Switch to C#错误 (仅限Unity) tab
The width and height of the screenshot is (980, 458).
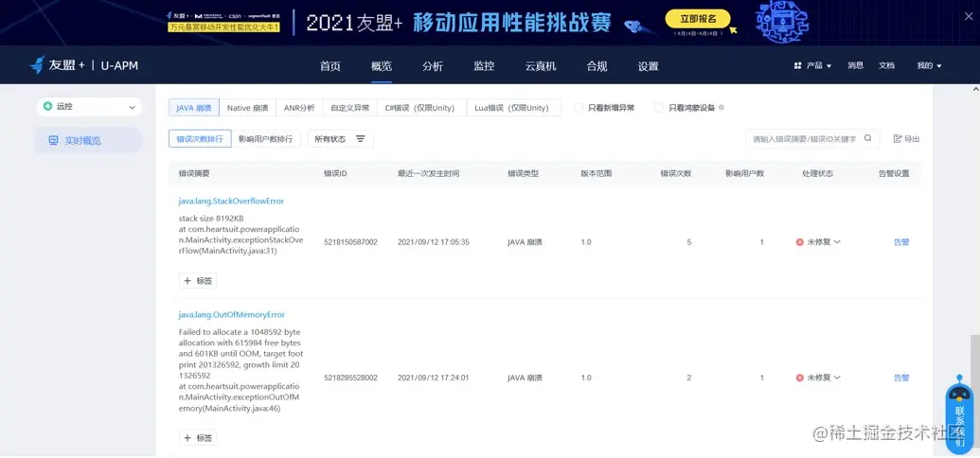[422, 108]
